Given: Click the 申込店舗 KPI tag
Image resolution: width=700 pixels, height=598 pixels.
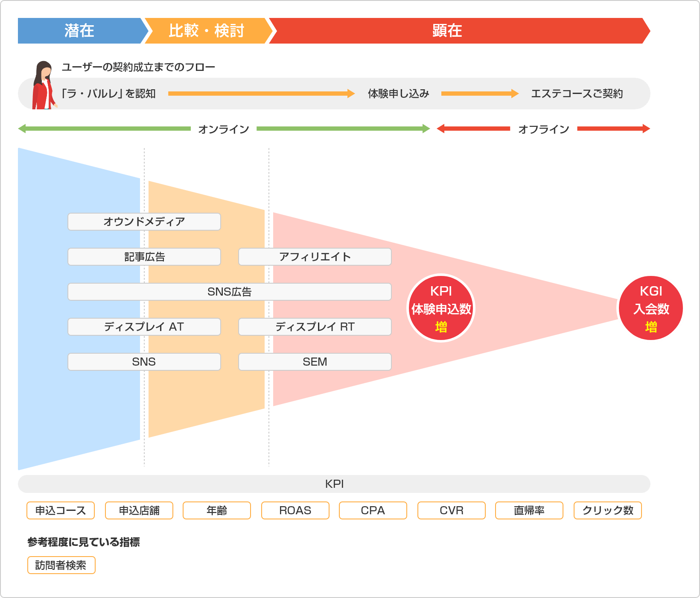Looking at the screenshot, I should point(139,510).
